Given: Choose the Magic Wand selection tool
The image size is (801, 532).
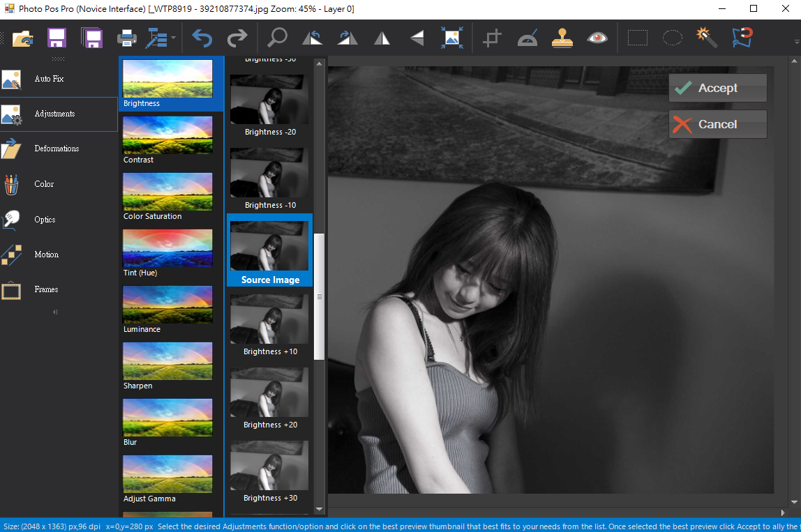Looking at the screenshot, I should tap(707, 38).
